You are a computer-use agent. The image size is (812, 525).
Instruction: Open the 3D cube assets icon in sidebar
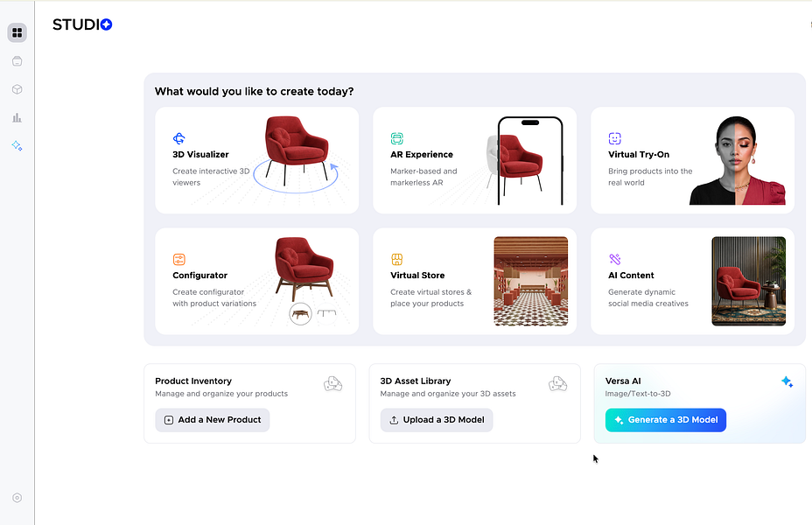pyautogui.click(x=17, y=89)
